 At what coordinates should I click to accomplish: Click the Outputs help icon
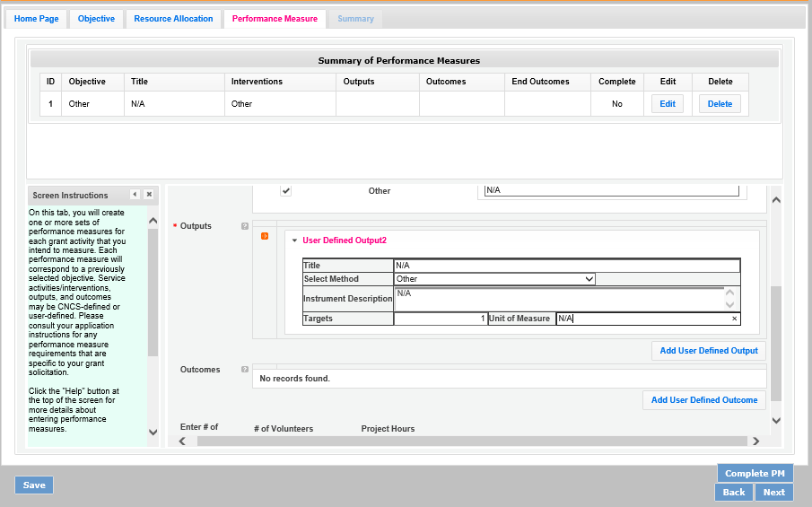245,226
